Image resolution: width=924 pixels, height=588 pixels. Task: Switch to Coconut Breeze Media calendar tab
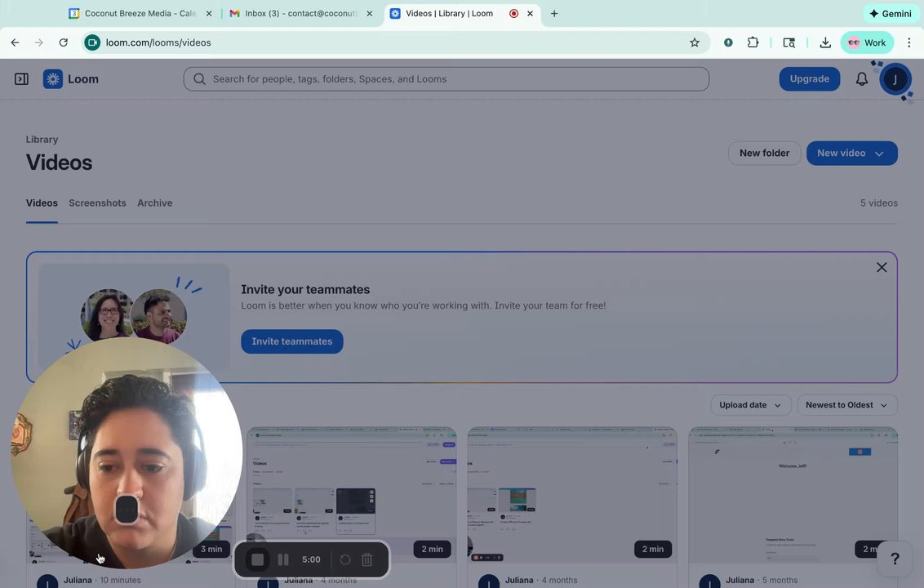tap(140, 14)
